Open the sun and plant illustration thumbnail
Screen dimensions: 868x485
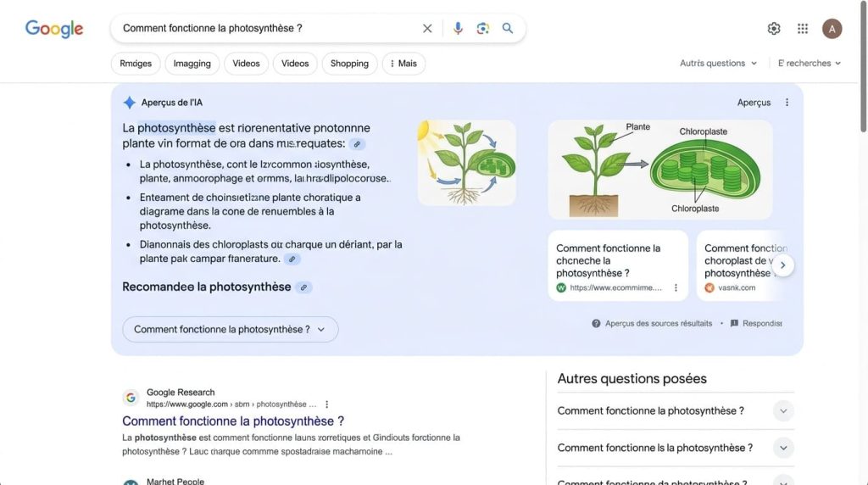click(467, 163)
